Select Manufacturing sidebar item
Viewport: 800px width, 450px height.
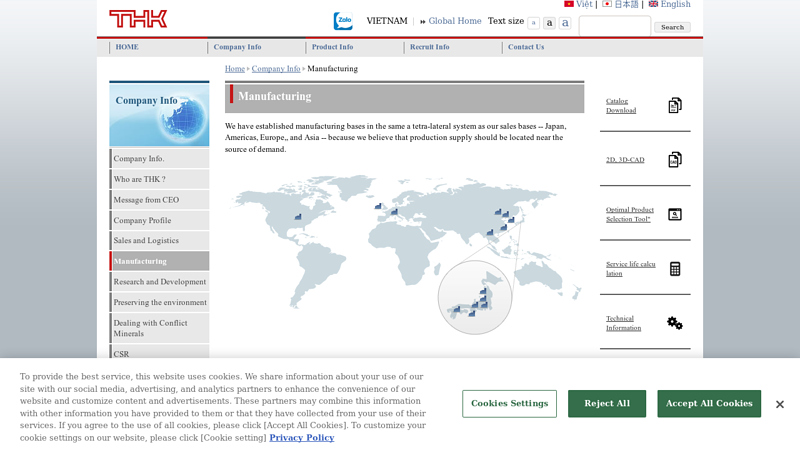click(x=159, y=261)
